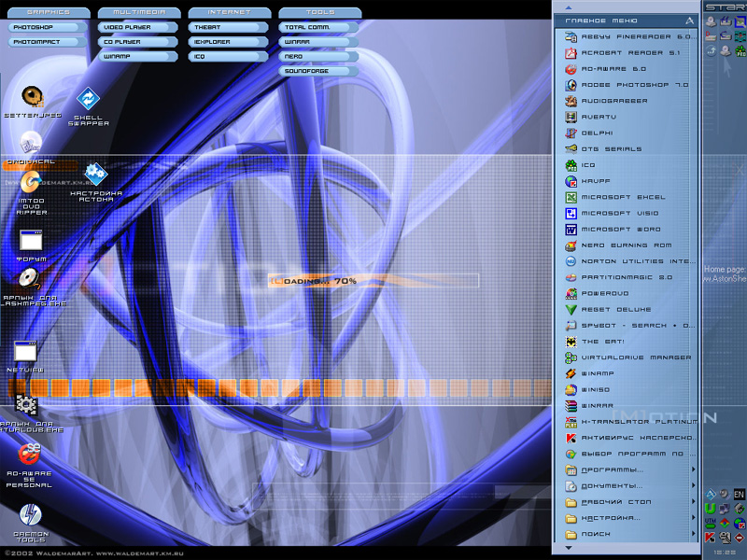Expand the Программы submenu arrow
The image size is (747, 560).
[x=693, y=469]
